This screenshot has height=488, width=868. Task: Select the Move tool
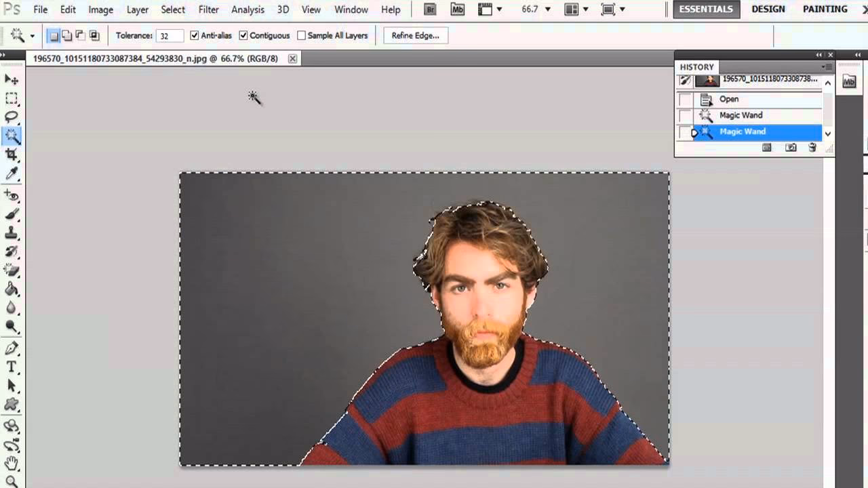click(9, 80)
